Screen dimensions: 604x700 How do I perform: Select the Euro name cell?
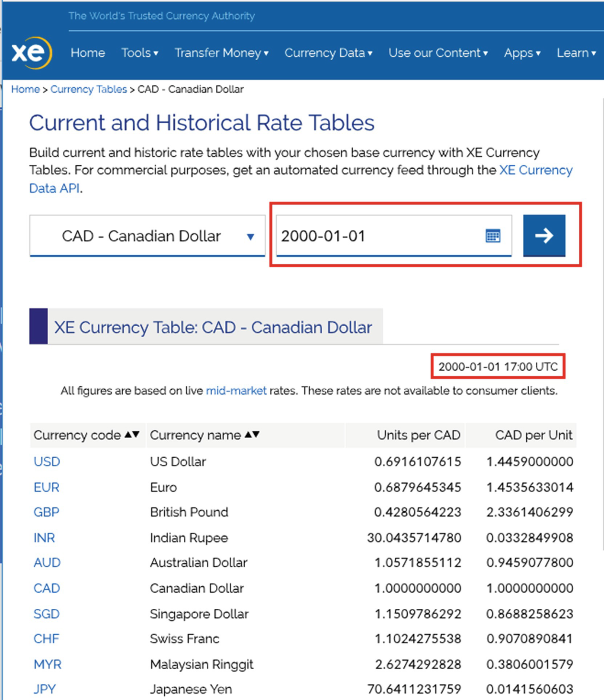pyautogui.click(x=163, y=487)
